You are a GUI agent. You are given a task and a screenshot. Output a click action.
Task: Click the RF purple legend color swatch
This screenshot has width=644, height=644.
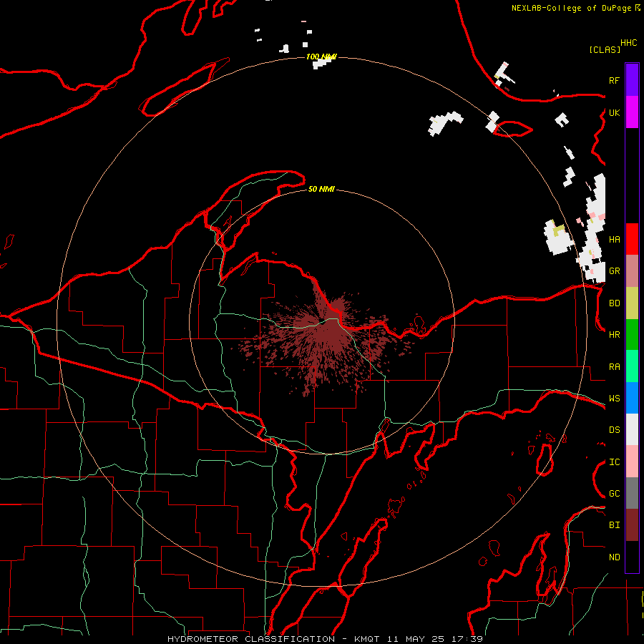coord(632,80)
